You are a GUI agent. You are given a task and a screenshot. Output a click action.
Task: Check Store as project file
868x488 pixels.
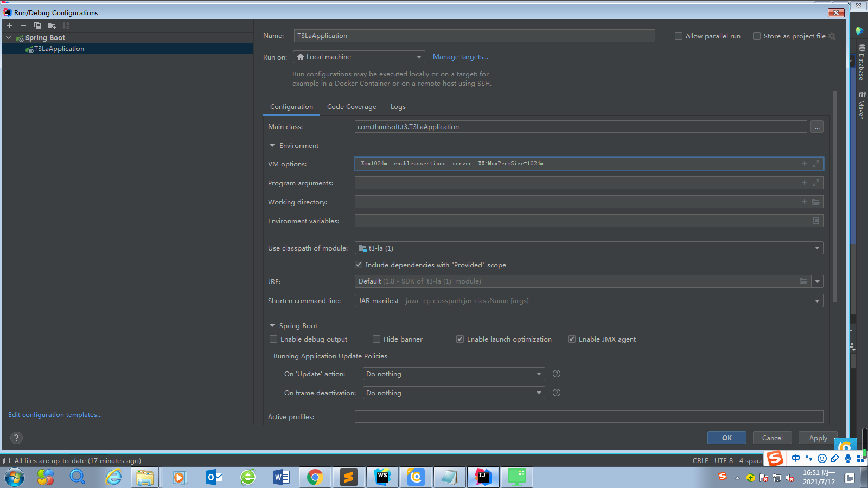pyautogui.click(x=756, y=36)
